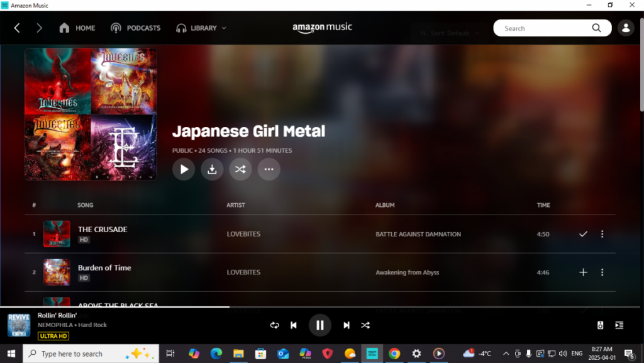The height and width of the screenshot is (363, 644).
Task: Skip to previous track
Action: tap(293, 325)
